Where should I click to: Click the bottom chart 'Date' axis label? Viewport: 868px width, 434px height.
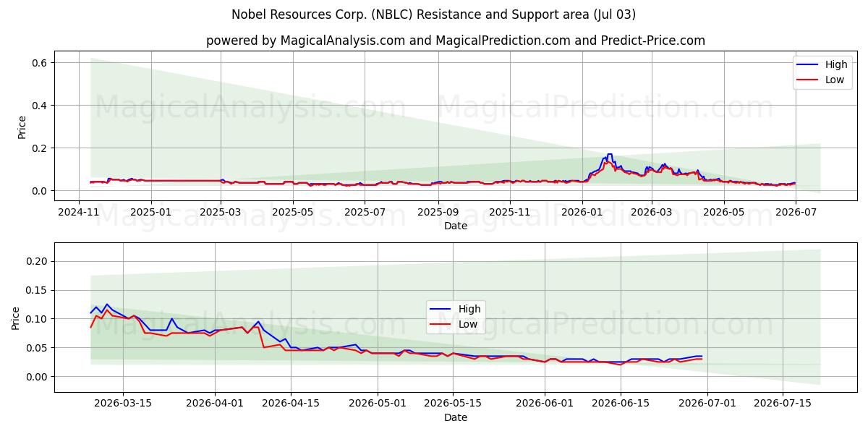456,417
